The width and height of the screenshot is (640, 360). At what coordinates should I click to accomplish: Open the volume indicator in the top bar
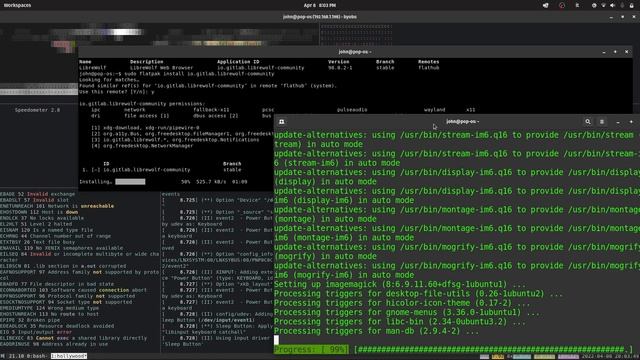(x=612, y=5)
